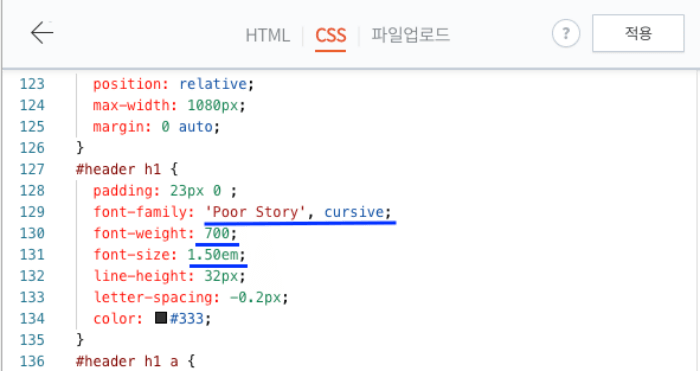Click the '#header h1 {' selector on line 127
Viewport: 700px width, 371px height.
127,169
